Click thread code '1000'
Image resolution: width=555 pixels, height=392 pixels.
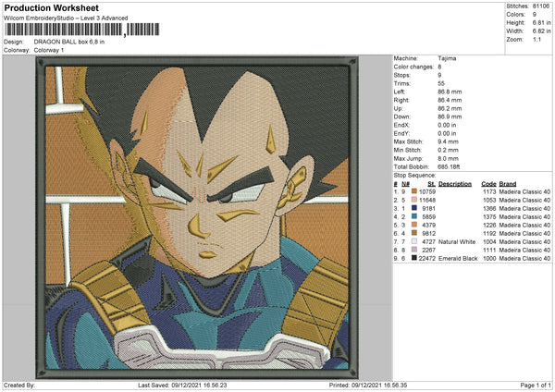coord(489,259)
